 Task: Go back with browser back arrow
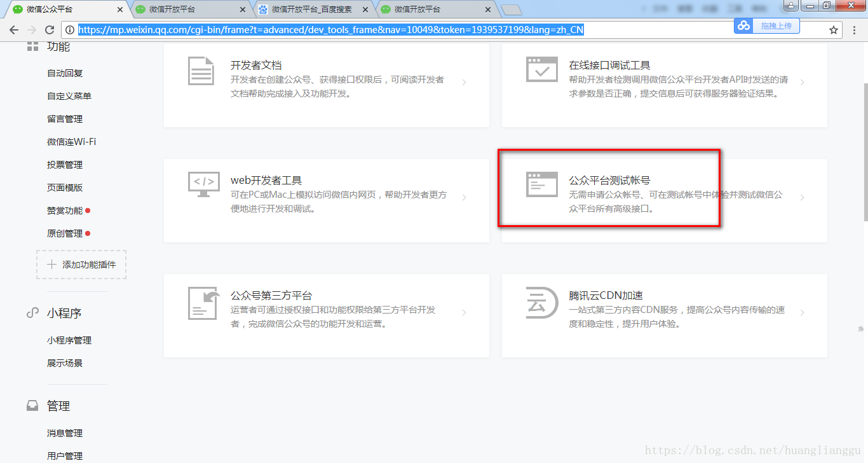[x=14, y=30]
